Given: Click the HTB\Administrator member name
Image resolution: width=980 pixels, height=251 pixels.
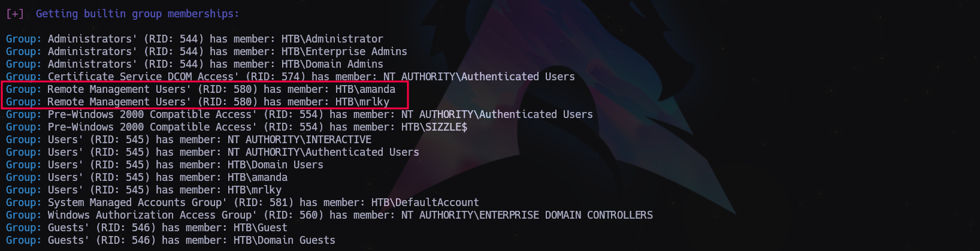Looking at the screenshot, I should 332,39.
